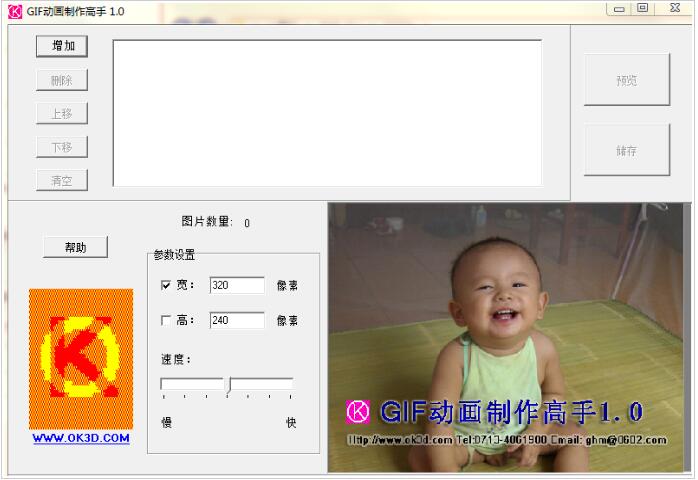Click the speed slider handle

coord(228,386)
